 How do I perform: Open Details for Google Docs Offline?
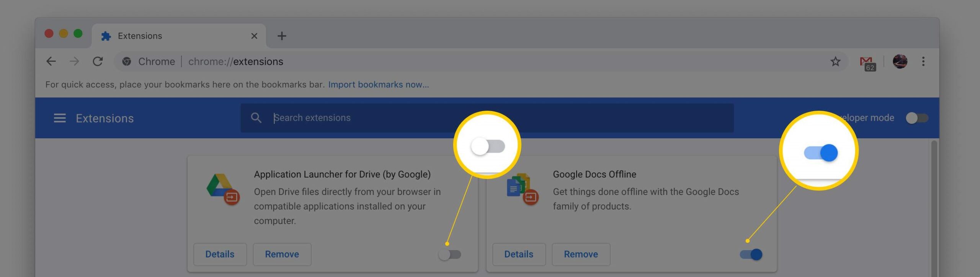[519, 254]
